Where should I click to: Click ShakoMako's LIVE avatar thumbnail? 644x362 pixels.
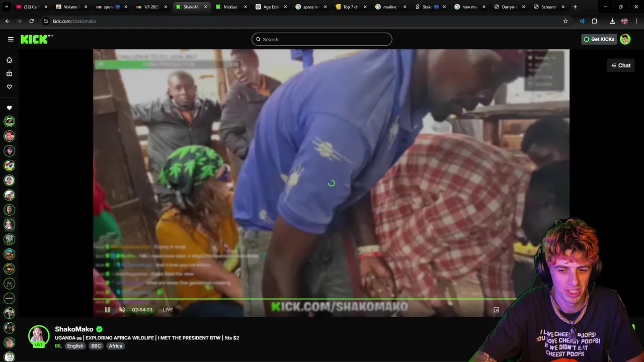39,336
